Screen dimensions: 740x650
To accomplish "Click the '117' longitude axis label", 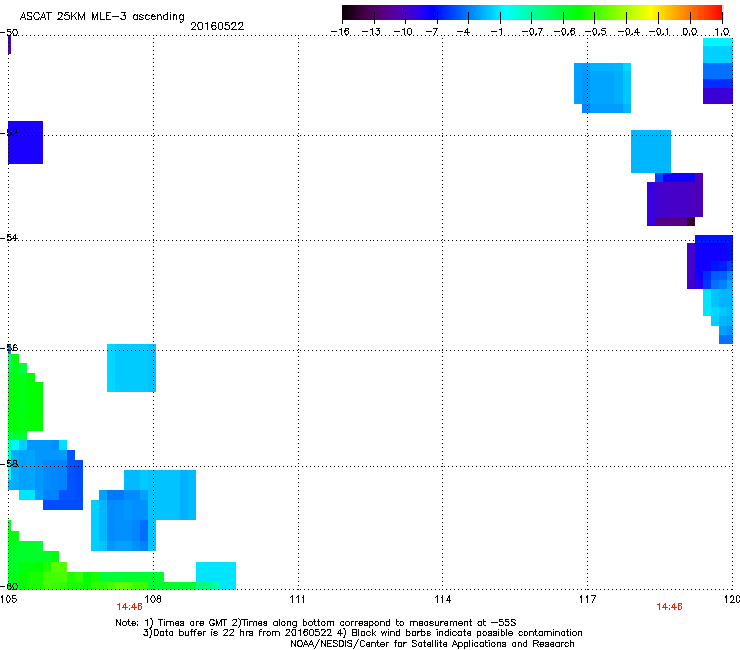I will click(x=588, y=599).
